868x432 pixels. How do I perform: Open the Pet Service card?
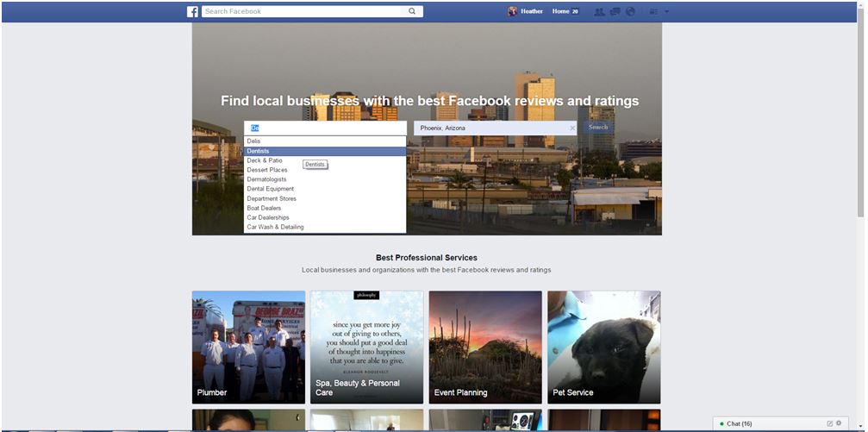pos(604,347)
